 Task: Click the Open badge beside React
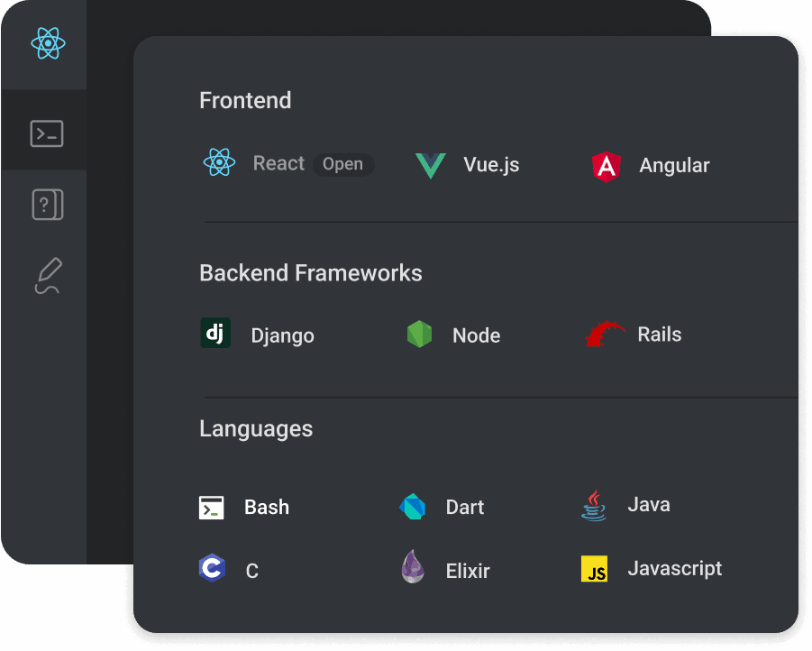click(x=343, y=164)
